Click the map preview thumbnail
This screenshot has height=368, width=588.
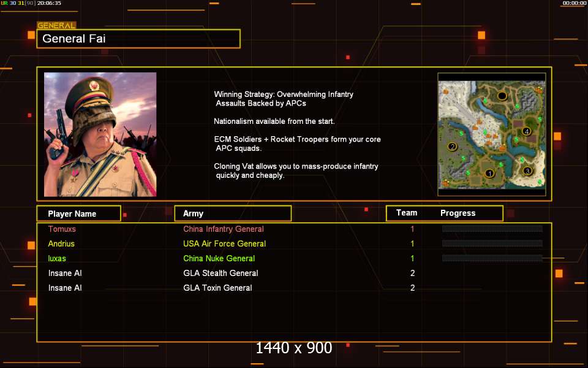click(492, 134)
